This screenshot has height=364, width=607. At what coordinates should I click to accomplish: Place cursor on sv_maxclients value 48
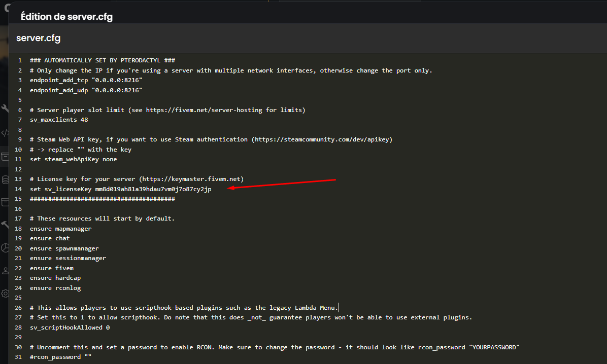[x=84, y=120]
